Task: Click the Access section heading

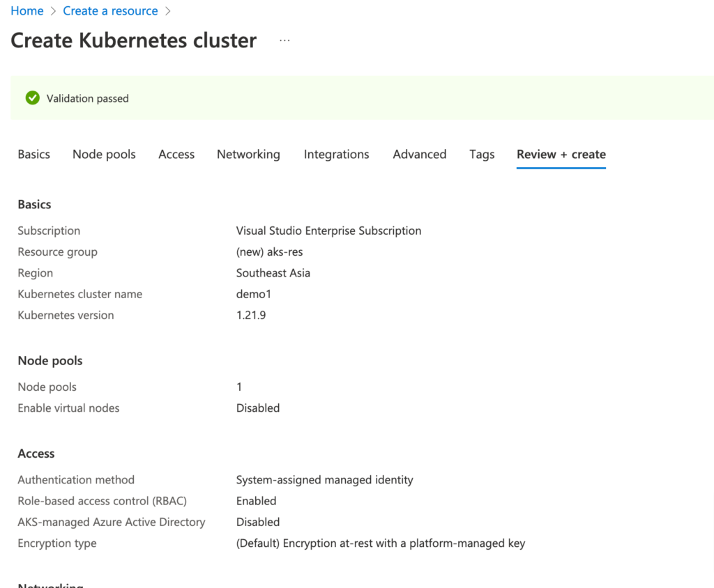Action: (36, 454)
